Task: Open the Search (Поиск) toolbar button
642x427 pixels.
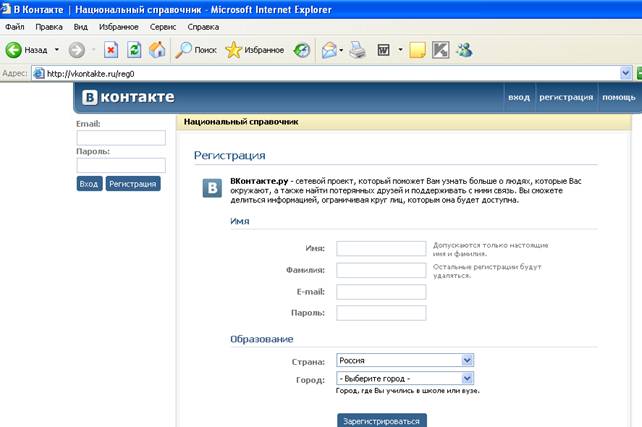Action: 196,49
